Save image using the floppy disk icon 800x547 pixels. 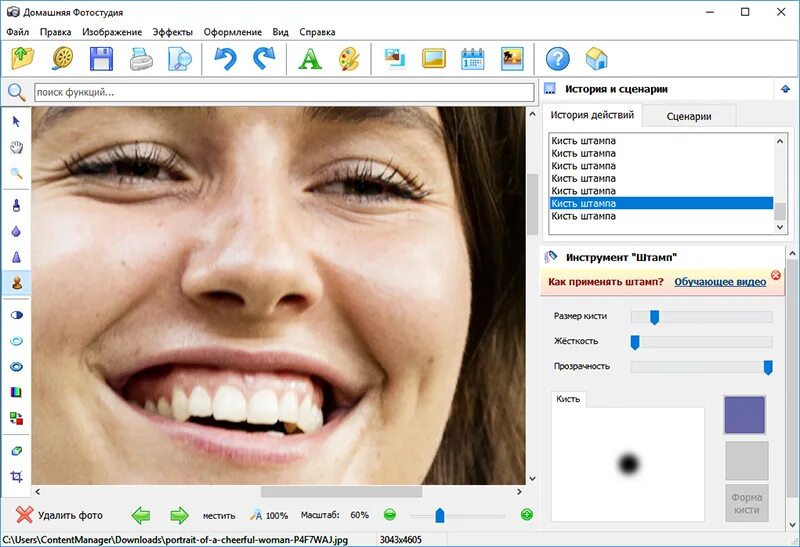click(x=102, y=59)
